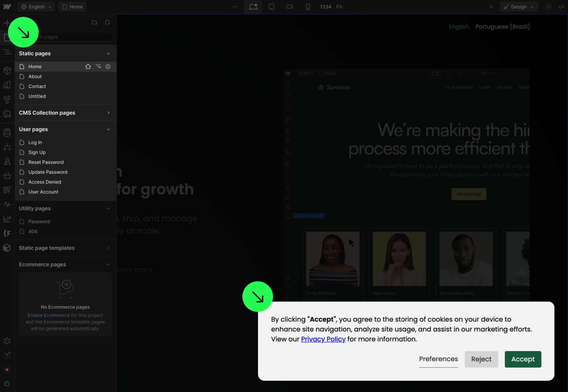This screenshot has height=392, width=568.
Task: Click the create new folder icon
Action: click(95, 22)
